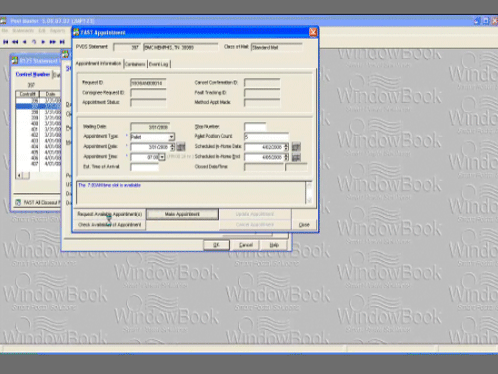Select control number row 396
This screenshot has height=374, width=498.
click(x=38, y=100)
